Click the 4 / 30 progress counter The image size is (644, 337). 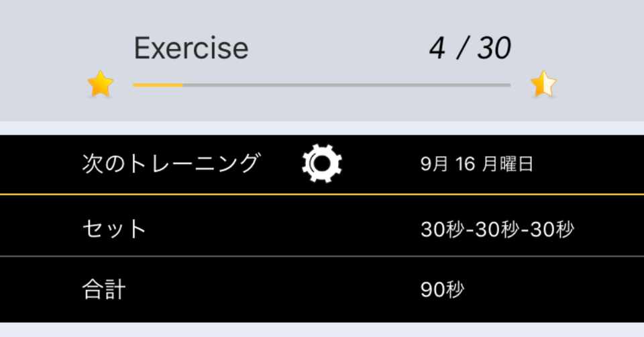click(x=470, y=48)
